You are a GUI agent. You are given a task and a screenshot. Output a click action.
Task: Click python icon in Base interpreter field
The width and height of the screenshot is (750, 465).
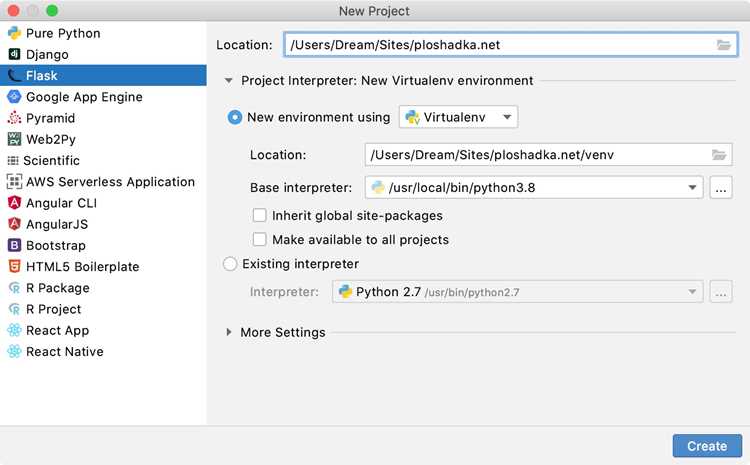click(x=378, y=188)
